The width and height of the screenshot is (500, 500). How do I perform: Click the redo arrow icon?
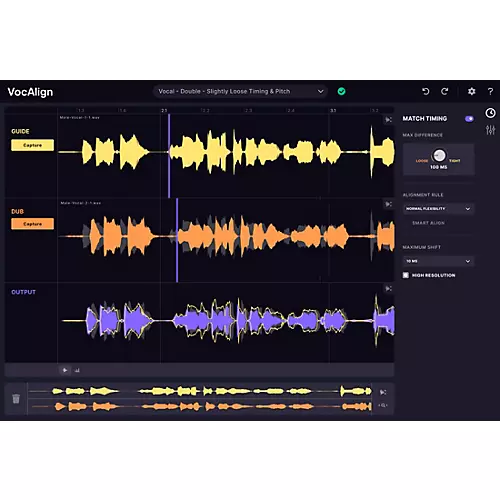tap(445, 91)
